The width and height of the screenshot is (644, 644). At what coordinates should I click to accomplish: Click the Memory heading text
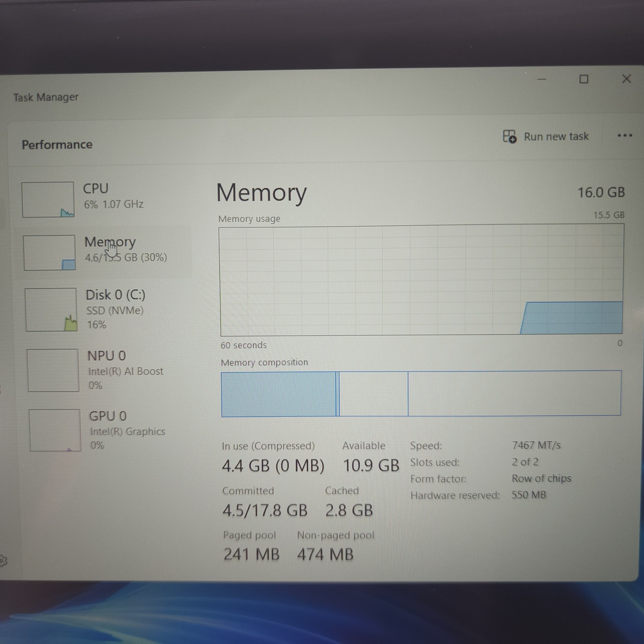tap(262, 193)
